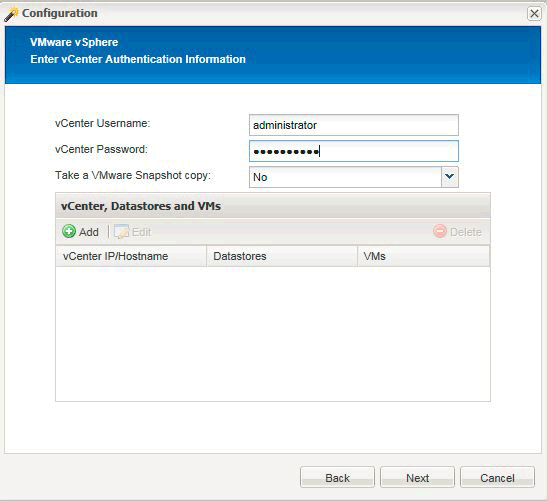Click the VMware vSphere heading
Viewport: 547px width, 502px height.
point(74,42)
